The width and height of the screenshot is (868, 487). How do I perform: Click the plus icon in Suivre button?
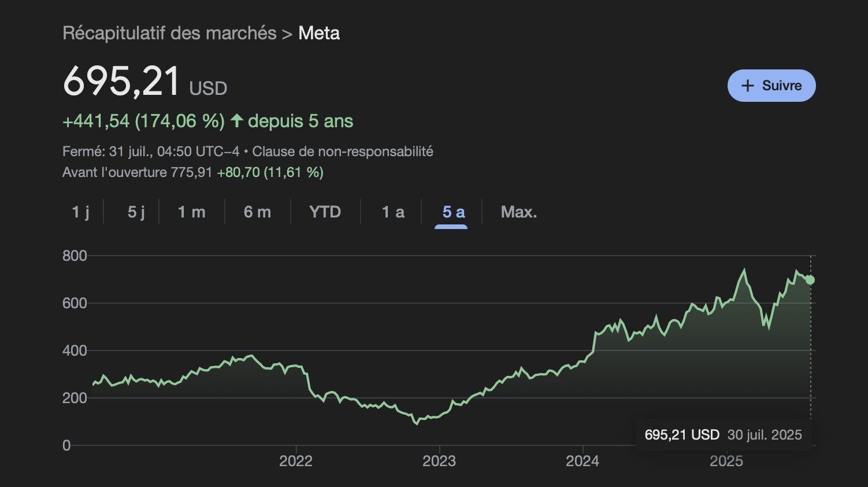tap(748, 86)
